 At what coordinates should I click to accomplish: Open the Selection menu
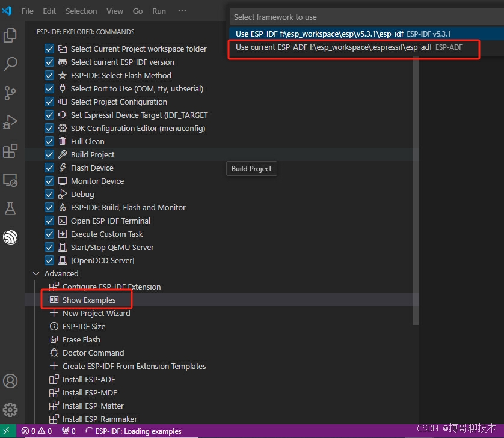tap(81, 11)
